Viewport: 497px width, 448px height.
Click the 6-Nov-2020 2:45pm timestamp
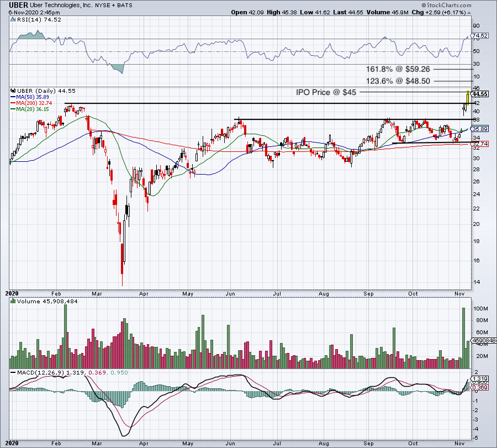click(34, 12)
